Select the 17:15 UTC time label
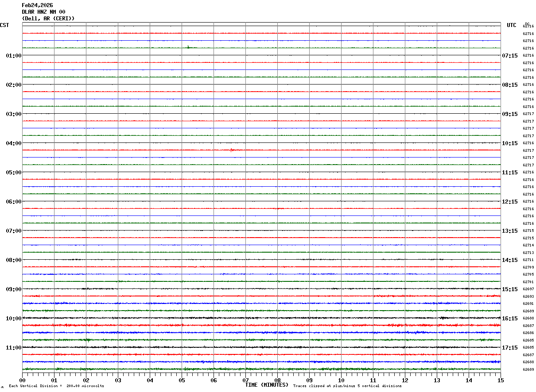 click(510, 348)
